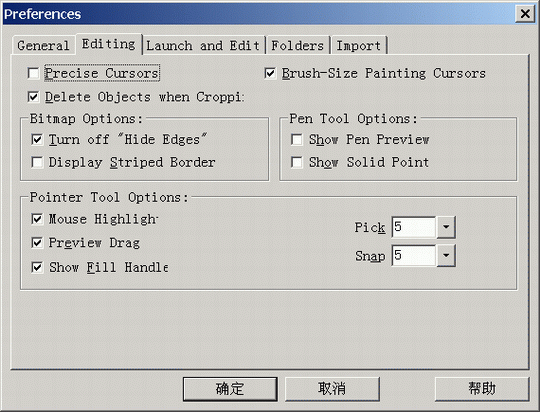Enable the Precise Cursors checkbox

(33, 73)
